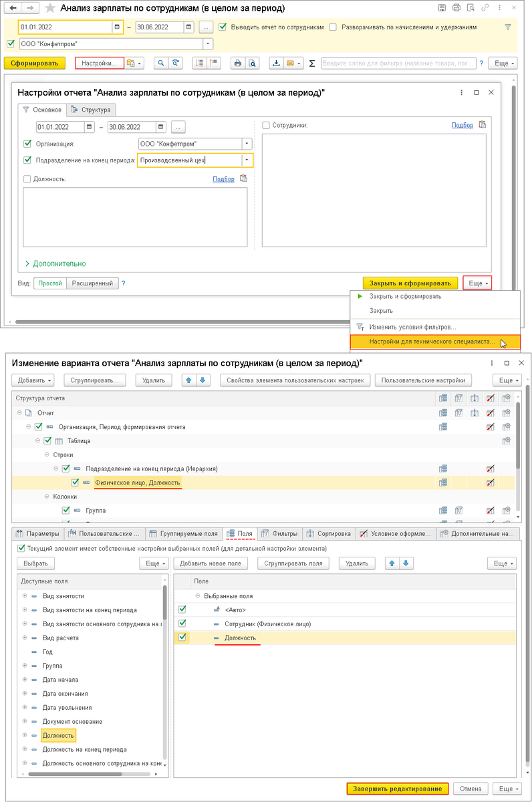
Task: Enable Разворачивать по начислениям и удержаниям checkbox
Action: click(334, 27)
